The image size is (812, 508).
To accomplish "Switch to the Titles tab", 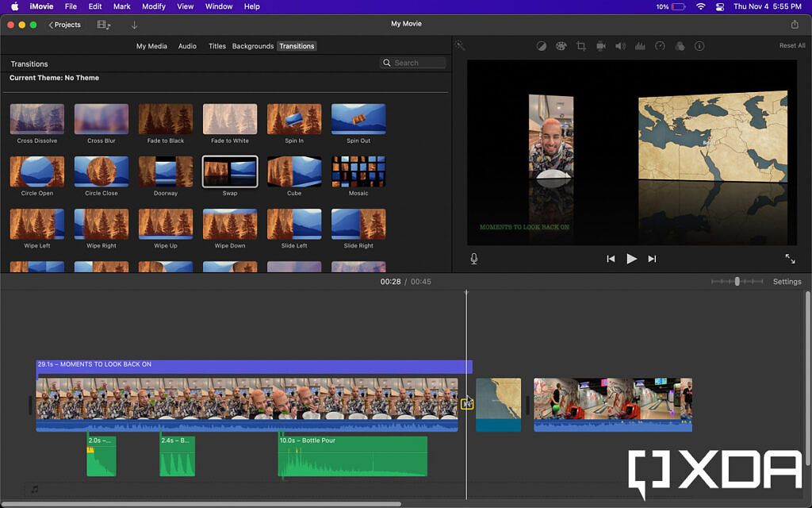I will (216, 46).
